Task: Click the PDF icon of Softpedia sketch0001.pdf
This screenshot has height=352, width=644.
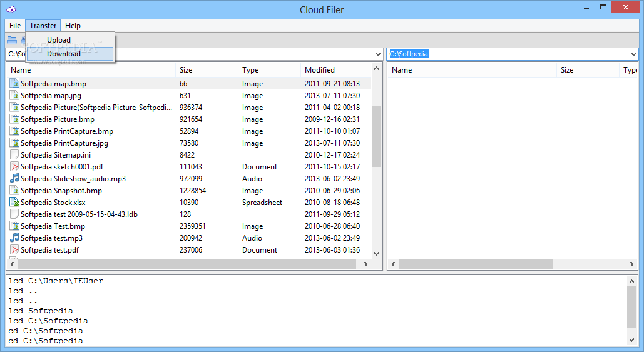Action: 14,167
